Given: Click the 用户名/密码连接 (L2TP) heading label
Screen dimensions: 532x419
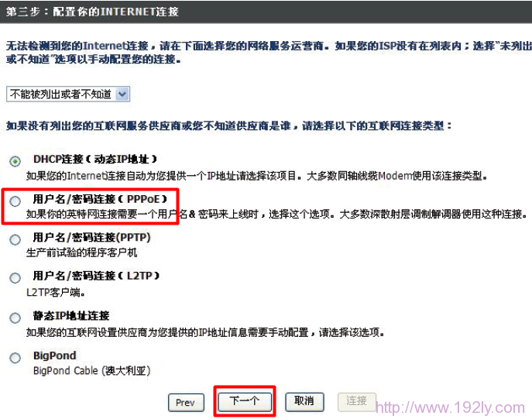Looking at the screenshot, I should click(x=96, y=276).
